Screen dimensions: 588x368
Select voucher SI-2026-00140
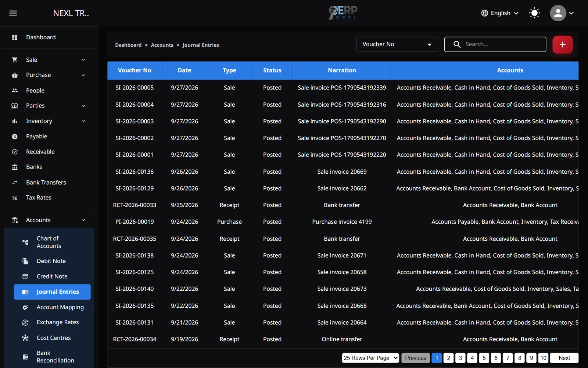click(x=135, y=289)
